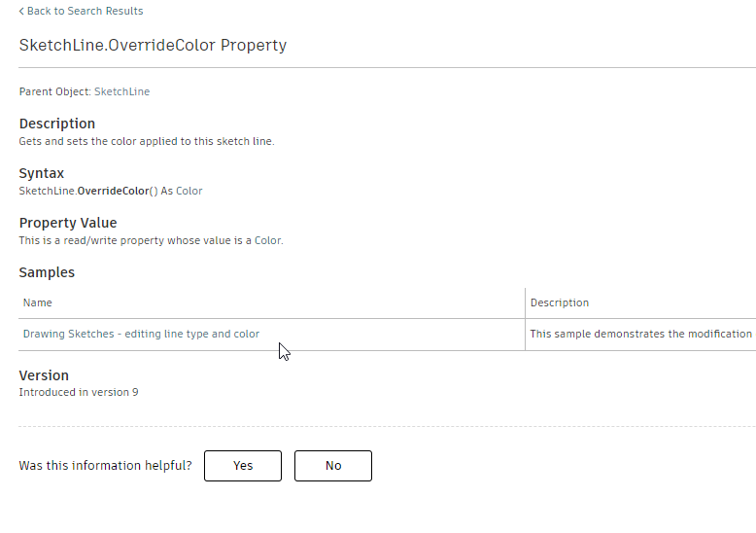Viewport: 756px width, 533px height.
Task: Click the Name column header
Action: point(38,302)
